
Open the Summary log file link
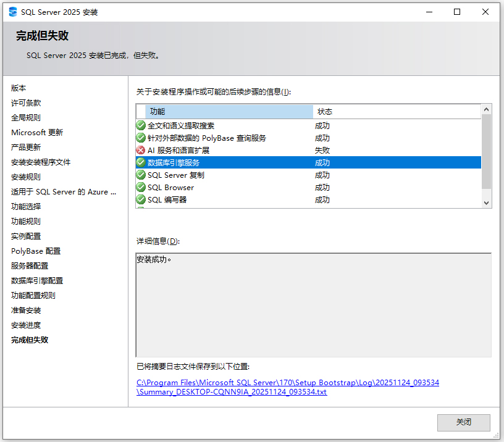(288, 387)
